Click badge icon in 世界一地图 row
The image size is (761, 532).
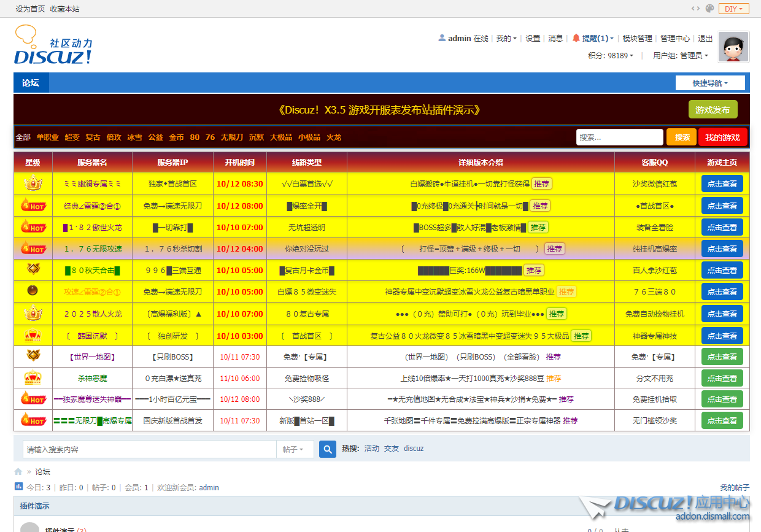pyautogui.click(x=33, y=355)
